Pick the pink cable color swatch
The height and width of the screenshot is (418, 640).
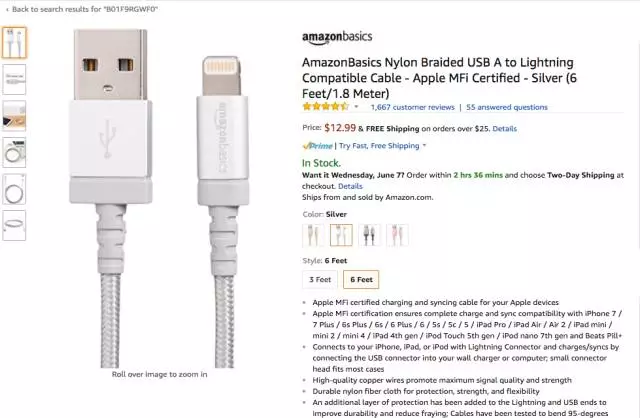(397, 235)
